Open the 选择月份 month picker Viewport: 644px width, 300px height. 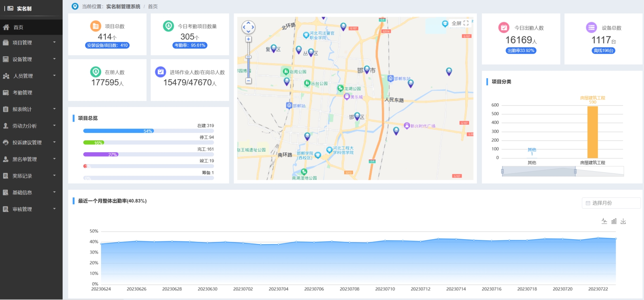(611, 203)
